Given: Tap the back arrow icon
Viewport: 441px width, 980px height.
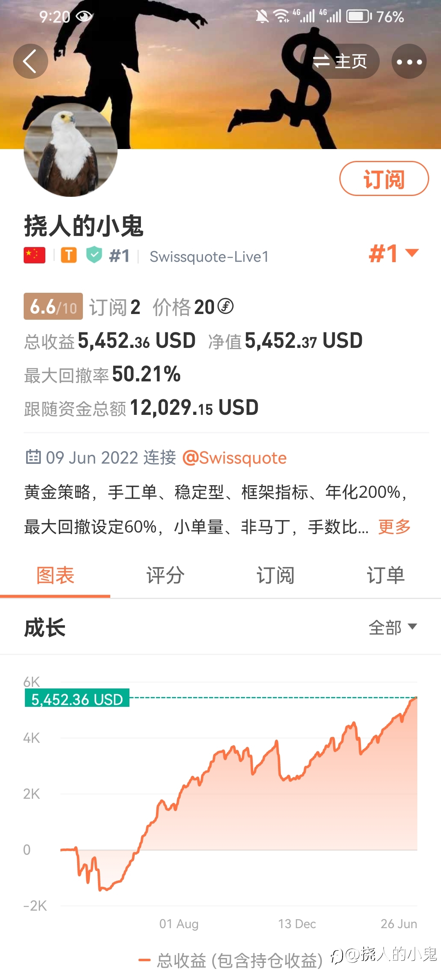Looking at the screenshot, I should (x=31, y=61).
